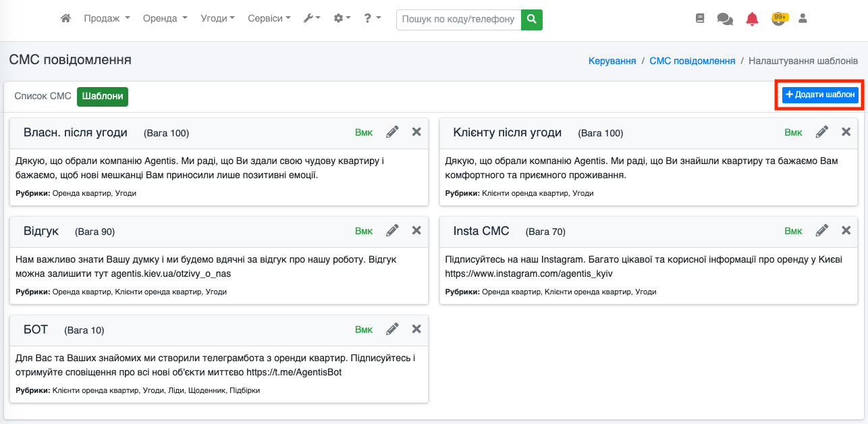Follow the Керування breadcrumb link
Image resolution: width=868 pixels, height=424 pixels.
612,61
